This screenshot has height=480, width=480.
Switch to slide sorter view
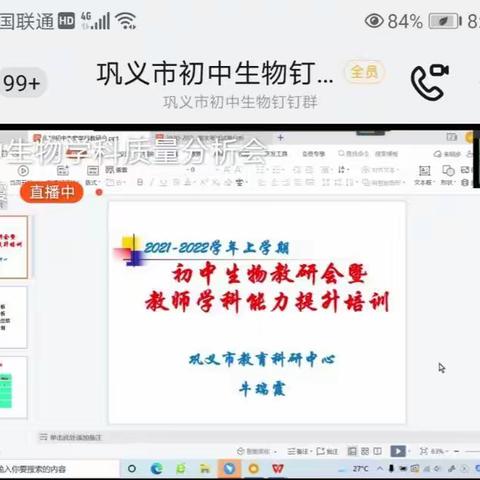[x=365, y=451]
